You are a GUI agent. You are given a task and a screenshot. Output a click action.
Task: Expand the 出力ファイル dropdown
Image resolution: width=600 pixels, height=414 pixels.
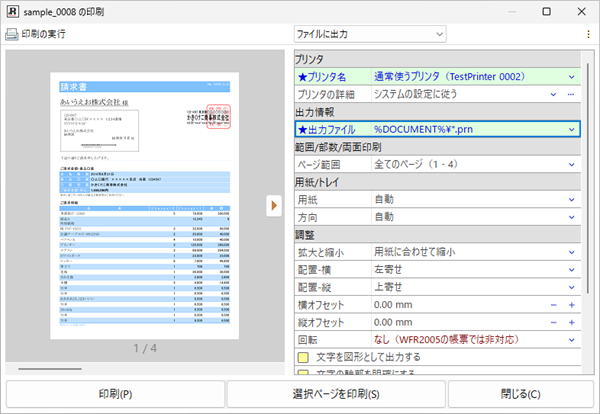[571, 130]
